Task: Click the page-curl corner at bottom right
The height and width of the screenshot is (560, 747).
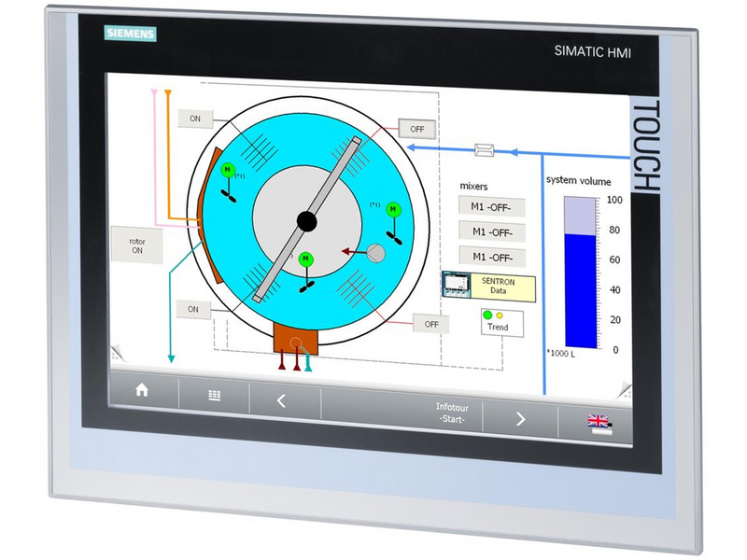Action: point(624,390)
